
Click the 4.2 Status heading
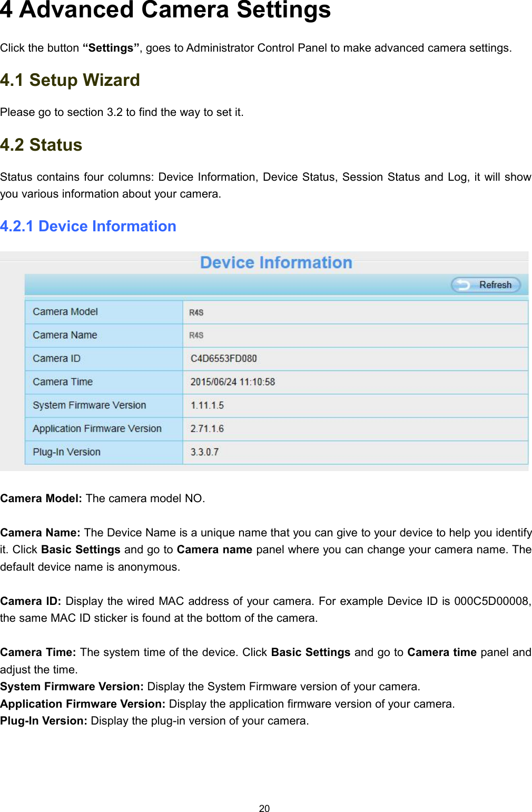point(42,145)
